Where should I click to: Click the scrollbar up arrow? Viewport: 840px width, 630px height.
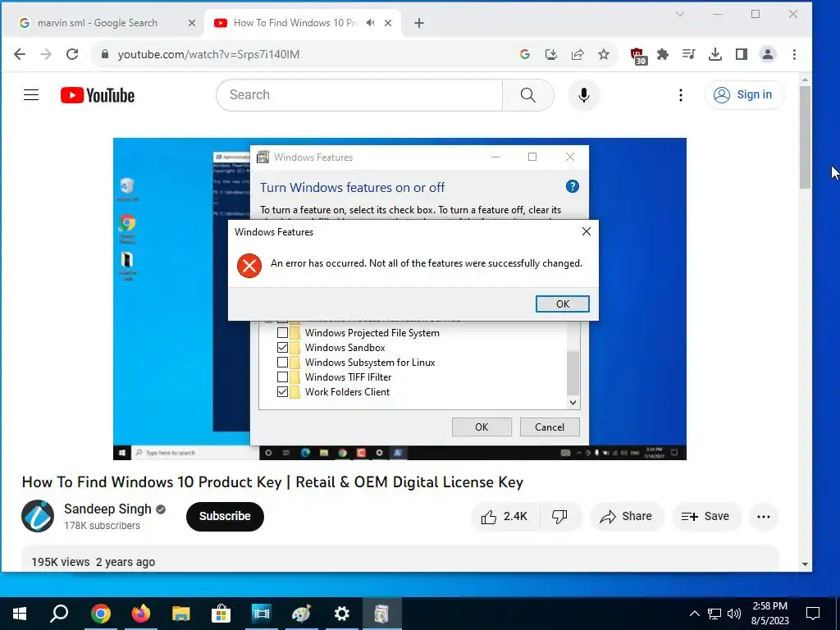[x=806, y=80]
